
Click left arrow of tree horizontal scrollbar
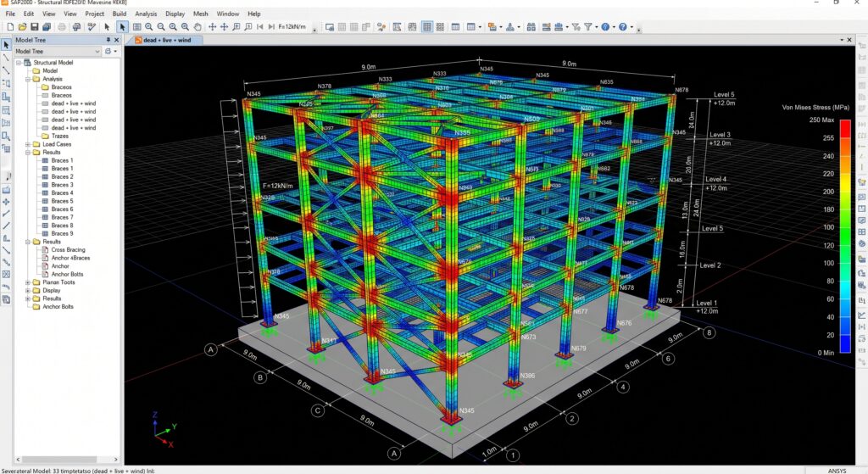click(19, 460)
